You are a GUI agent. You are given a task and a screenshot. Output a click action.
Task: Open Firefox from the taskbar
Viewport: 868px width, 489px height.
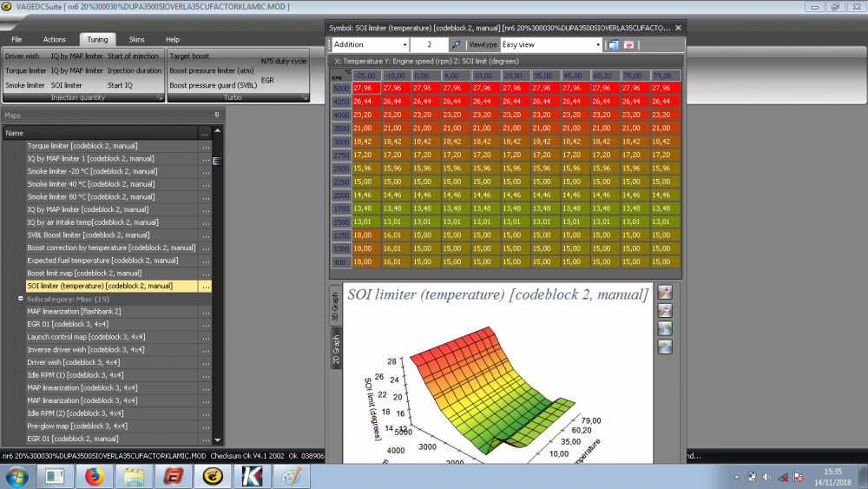(94, 477)
